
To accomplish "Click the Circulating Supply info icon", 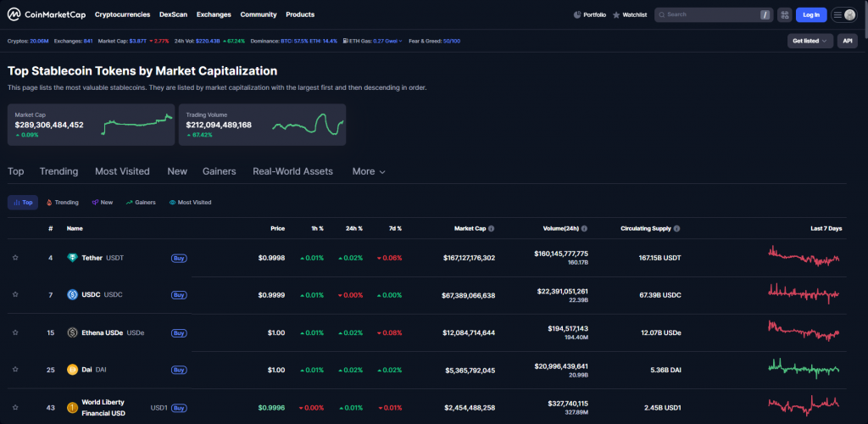I will [x=676, y=228].
